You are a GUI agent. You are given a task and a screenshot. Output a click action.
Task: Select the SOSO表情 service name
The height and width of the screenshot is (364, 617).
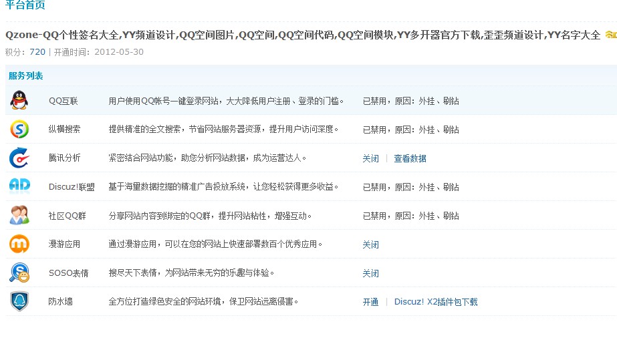pyautogui.click(x=68, y=273)
